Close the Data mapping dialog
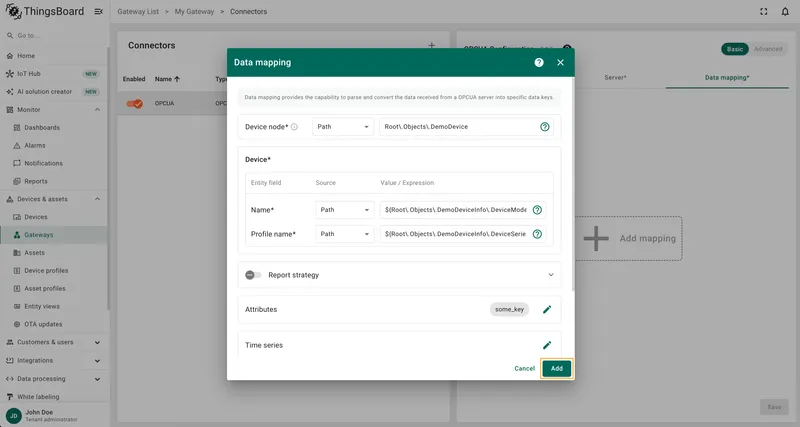800x427 pixels. pos(560,62)
